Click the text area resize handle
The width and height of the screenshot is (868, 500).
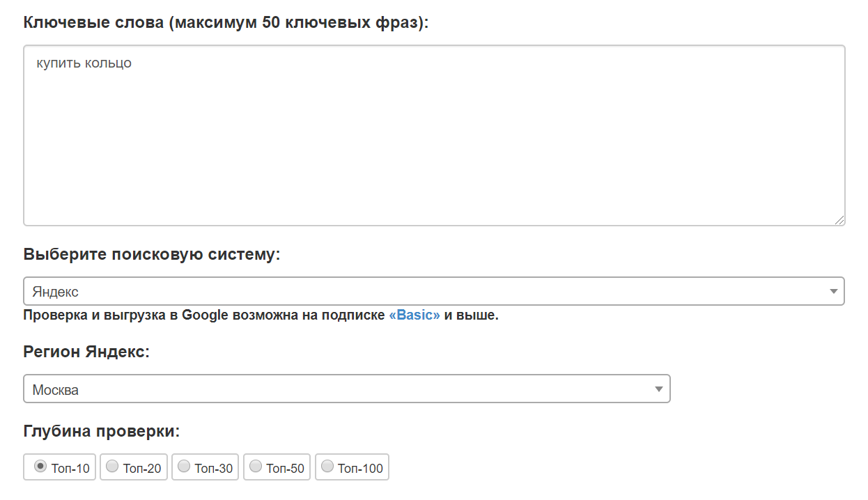point(839,219)
